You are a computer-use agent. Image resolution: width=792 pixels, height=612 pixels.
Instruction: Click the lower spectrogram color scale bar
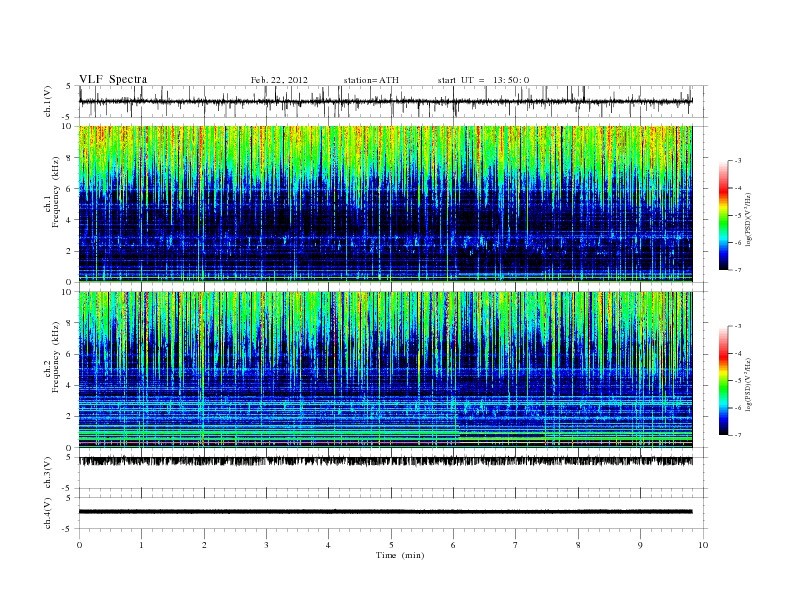coord(724,380)
